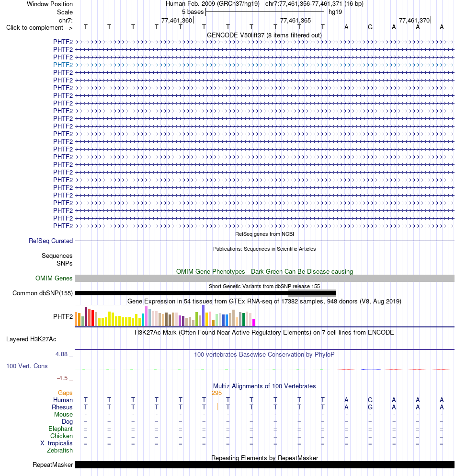Open the RefSeq Curated track label
The image size is (455, 476).
(51, 241)
